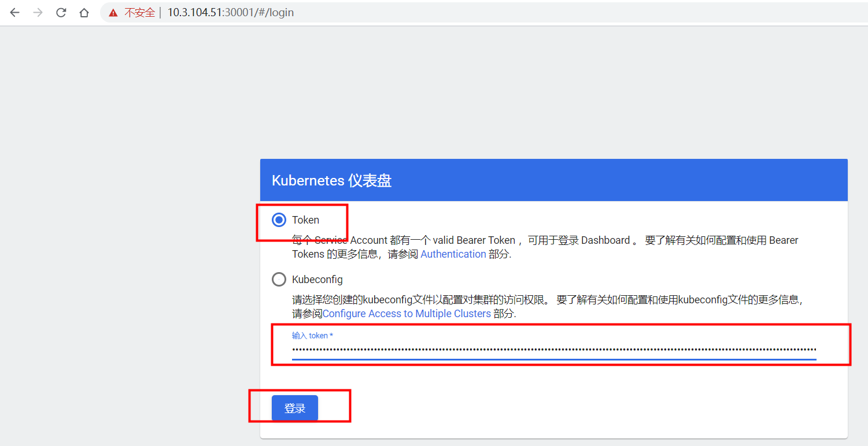The width and height of the screenshot is (868, 446).
Task: Open Configure Access to Multiple Clusters link
Action: (407, 314)
